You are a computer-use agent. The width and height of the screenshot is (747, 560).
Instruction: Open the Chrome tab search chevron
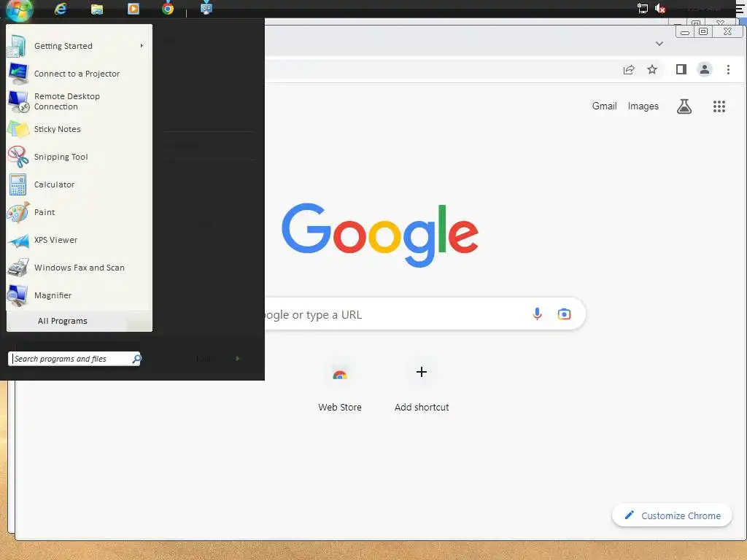pyautogui.click(x=659, y=44)
